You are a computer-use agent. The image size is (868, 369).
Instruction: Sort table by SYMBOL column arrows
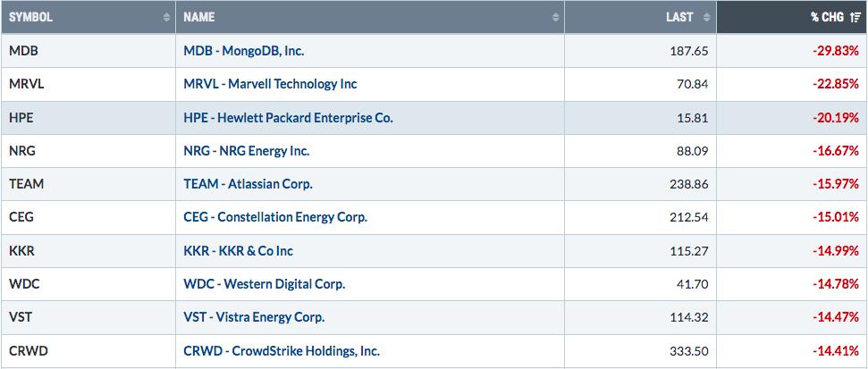coord(166,18)
